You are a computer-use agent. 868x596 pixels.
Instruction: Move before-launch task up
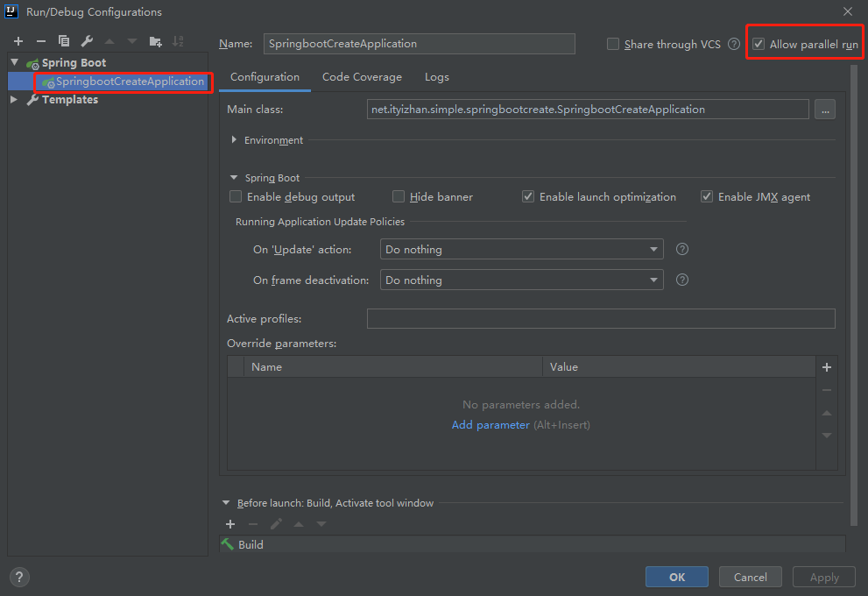click(299, 524)
